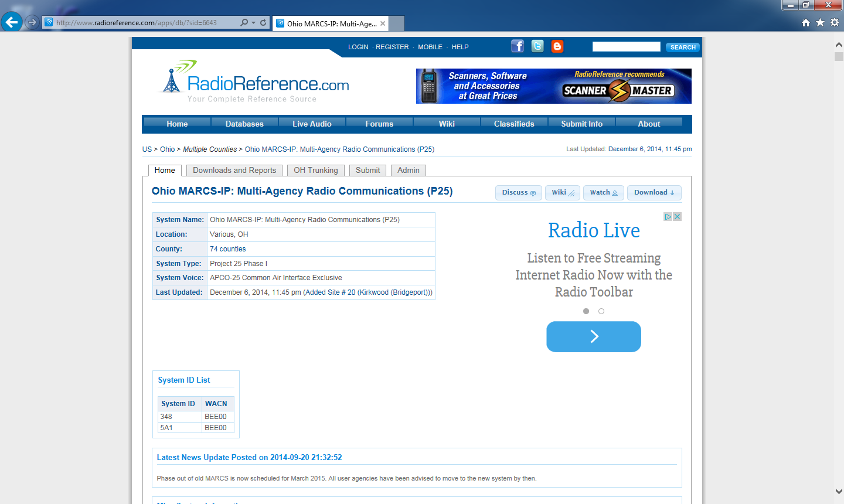The image size is (844, 504).
Task: Click the Project 25 Phase I value
Action: (239, 264)
